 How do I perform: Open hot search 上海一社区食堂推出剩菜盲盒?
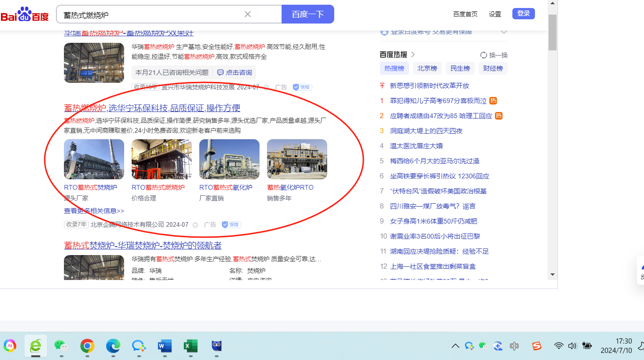pos(433,266)
